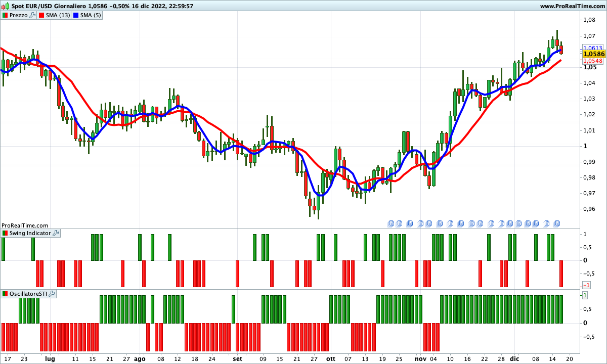Image resolution: width=607 pixels, height=364 pixels.
Task: Click the Prezzo red-green color icon
Action: [5, 15]
